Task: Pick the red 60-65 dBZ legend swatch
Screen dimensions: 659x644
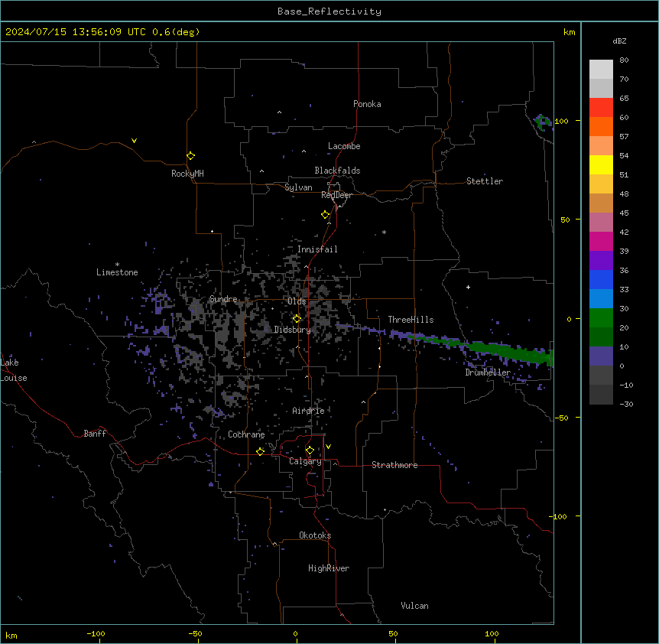Action: click(601, 108)
